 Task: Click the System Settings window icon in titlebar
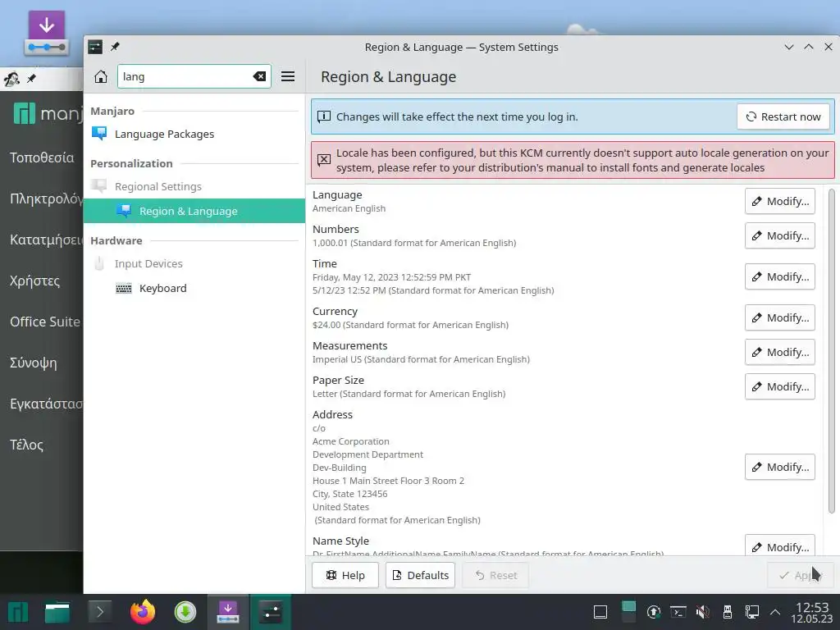95,47
